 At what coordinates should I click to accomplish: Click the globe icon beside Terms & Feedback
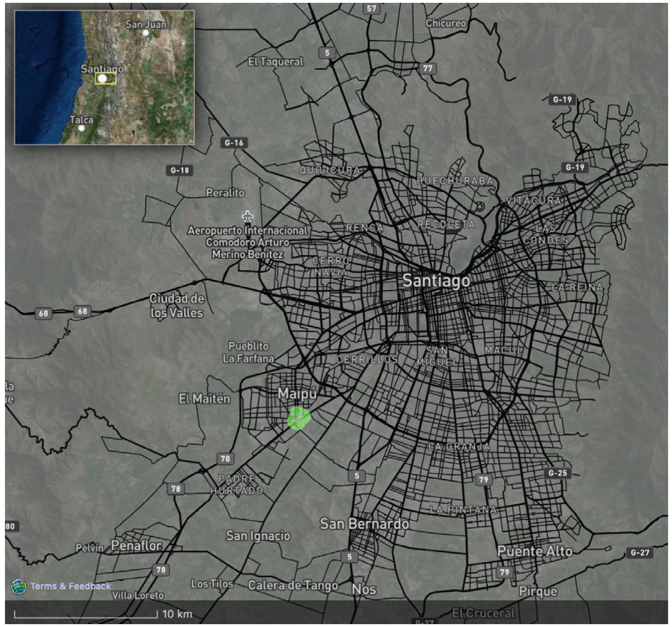click(18, 586)
